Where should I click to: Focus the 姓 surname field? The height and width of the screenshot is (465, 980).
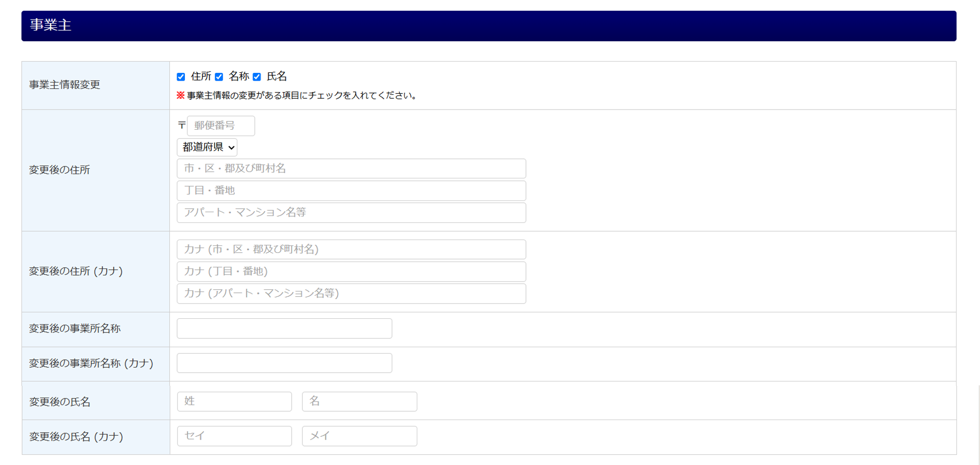point(234,401)
